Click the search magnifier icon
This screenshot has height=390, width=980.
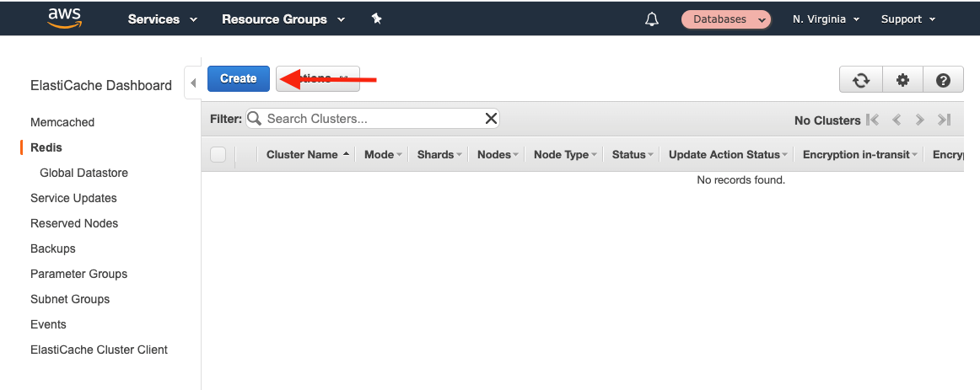pyautogui.click(x=255, y=119)
